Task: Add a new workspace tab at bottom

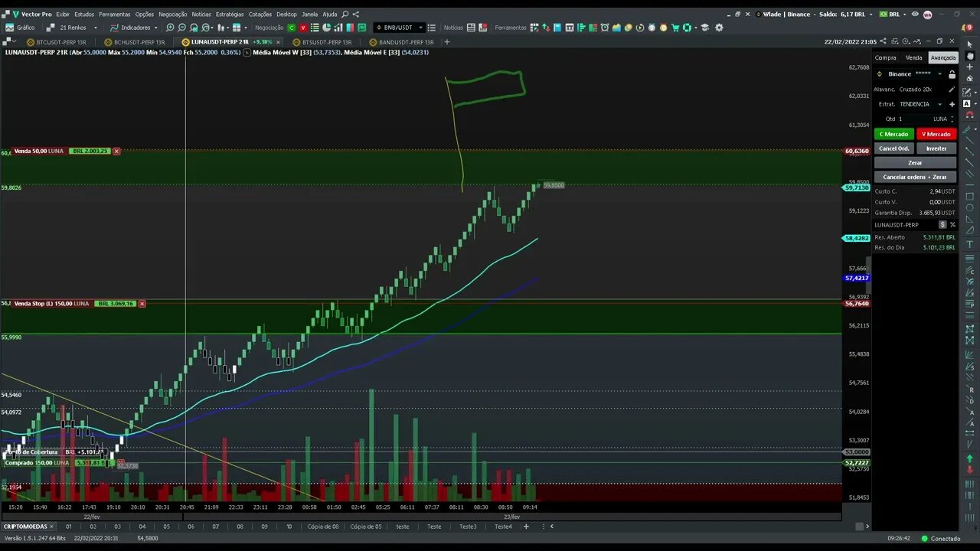Action: pyautogui.click(x=526, y=527)
